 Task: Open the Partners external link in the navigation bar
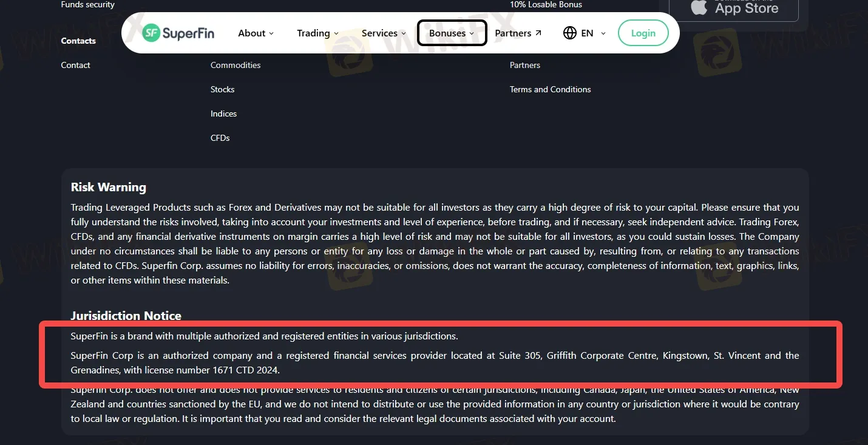point(518,33)
